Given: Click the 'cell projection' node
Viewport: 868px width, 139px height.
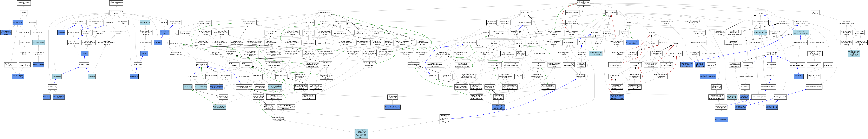Looking at the screenshot, I should click(x=145, y=23).
